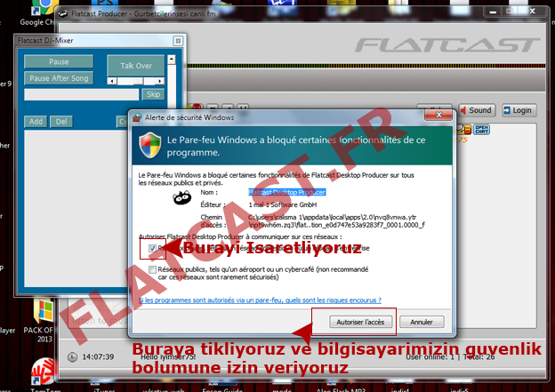Click the Talk Over horizontal slider thumb

[x=139, y=81]
